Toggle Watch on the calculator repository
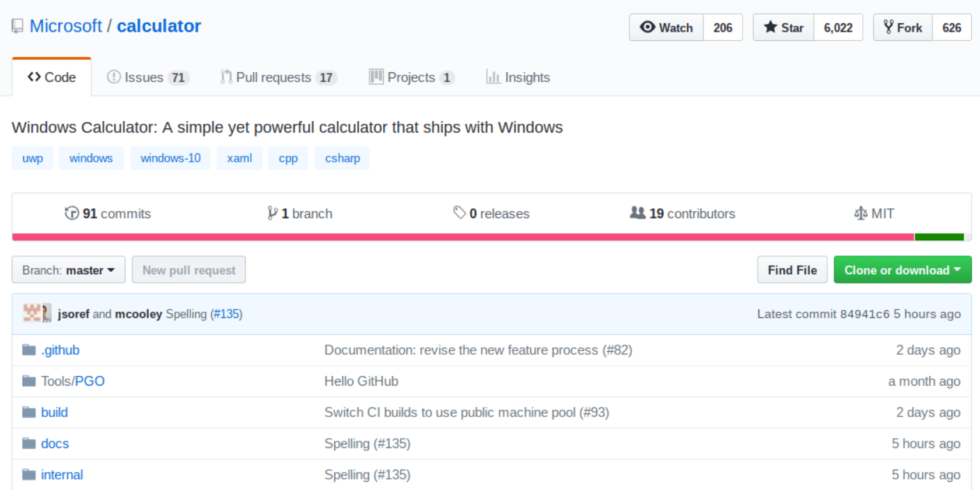This screenshot has height=490, width=980. [x=666, y=27]
